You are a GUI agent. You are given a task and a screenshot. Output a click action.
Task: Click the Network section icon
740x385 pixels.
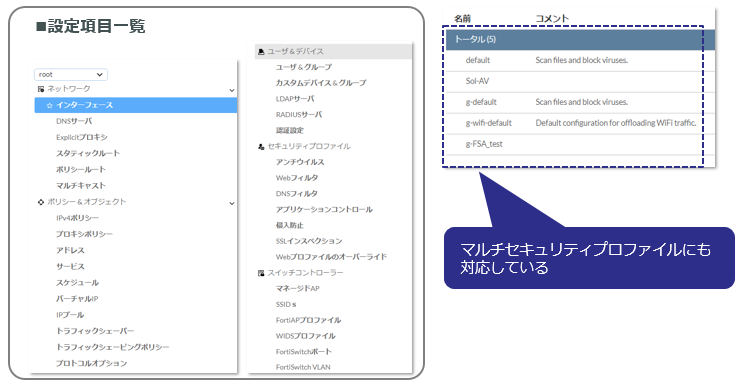(41, 89)
